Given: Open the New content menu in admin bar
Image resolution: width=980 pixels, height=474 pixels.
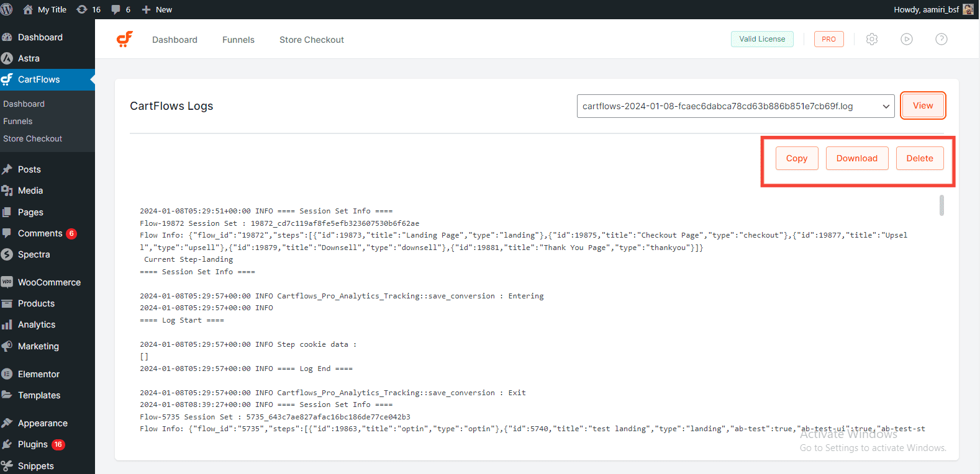Looking at the screenshot, I should coord(157,9).
